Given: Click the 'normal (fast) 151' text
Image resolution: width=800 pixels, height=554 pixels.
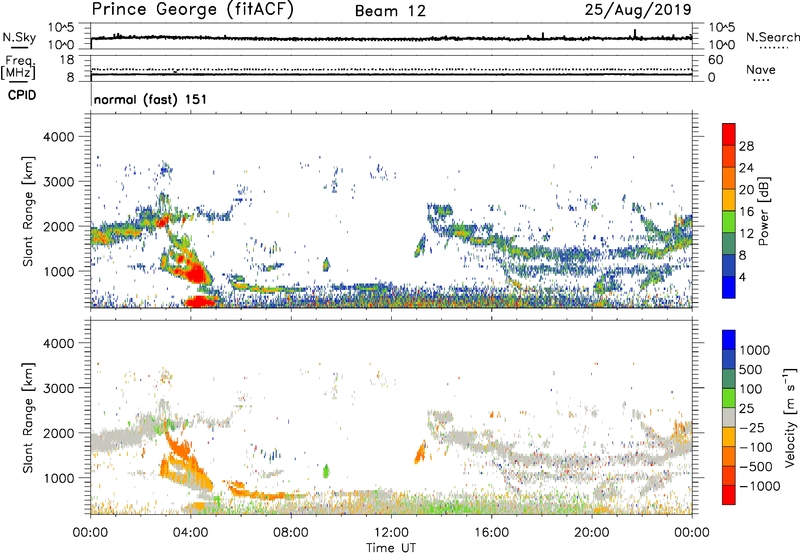Looking at the screenshot, I should pos(151,99).
